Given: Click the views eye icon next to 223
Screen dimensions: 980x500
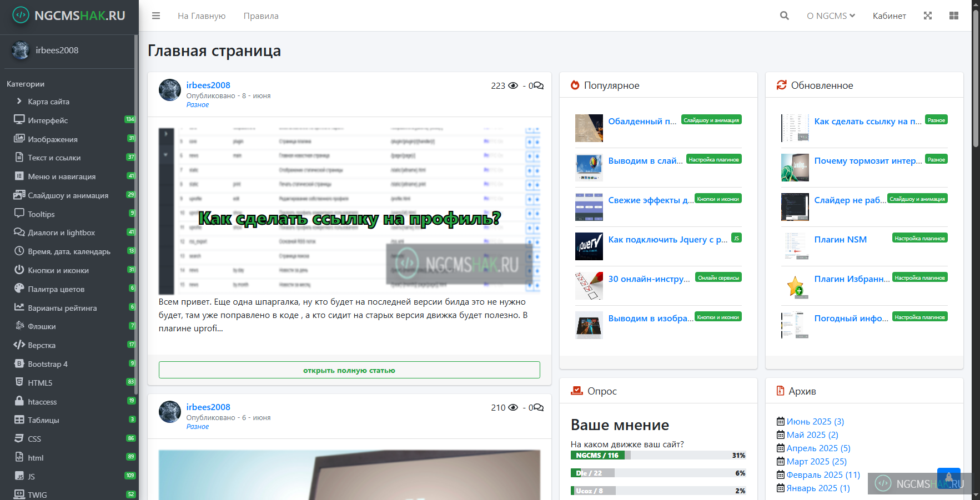Looking at the screenshot, I should pos(513,85).
